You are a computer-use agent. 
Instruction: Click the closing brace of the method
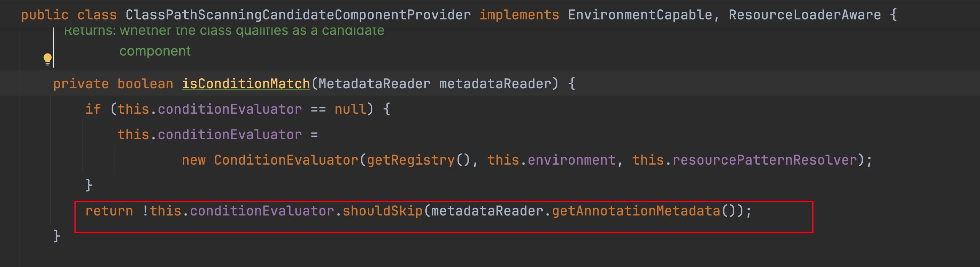(x=57, y=236)
